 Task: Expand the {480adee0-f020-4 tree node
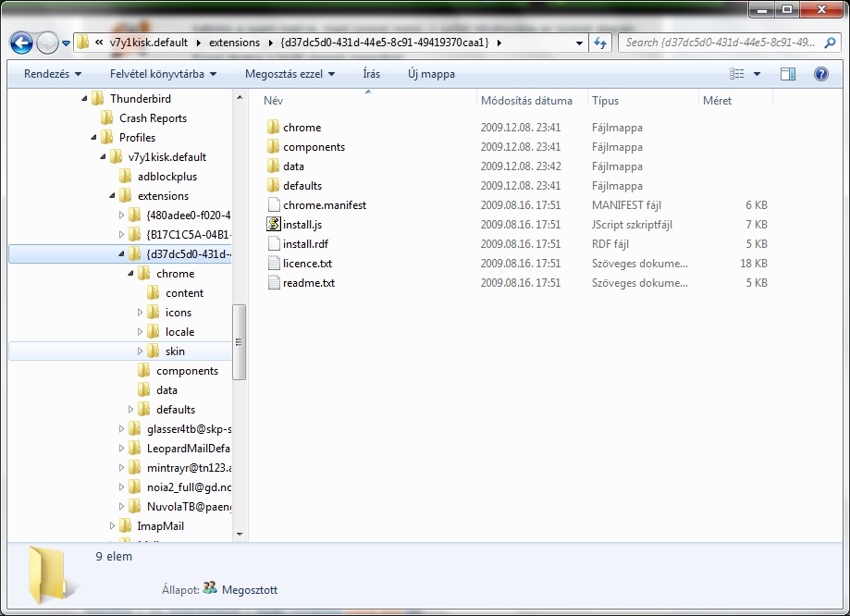click(121, 216)
